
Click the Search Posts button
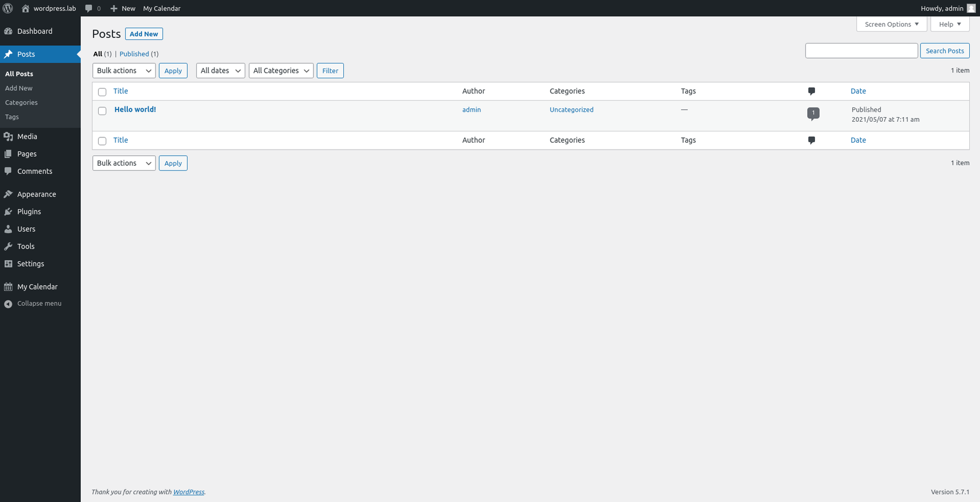[x=944, y=51]
